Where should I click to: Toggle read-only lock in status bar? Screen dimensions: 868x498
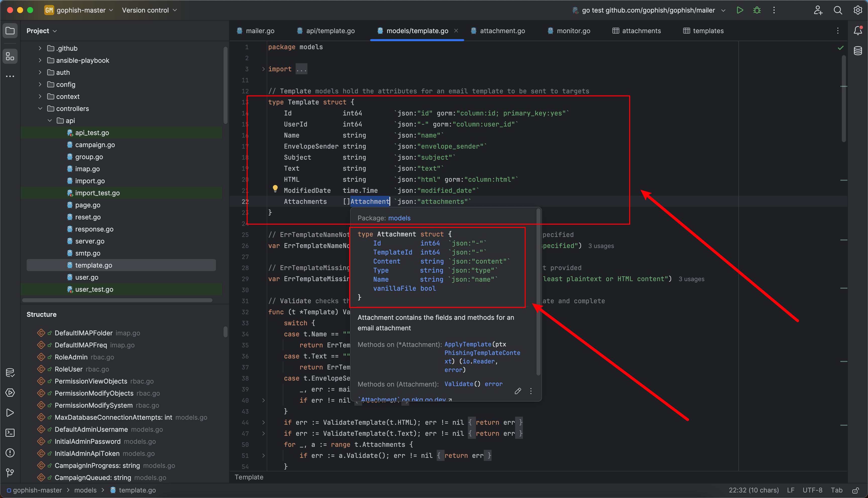(x=855, y=490)
